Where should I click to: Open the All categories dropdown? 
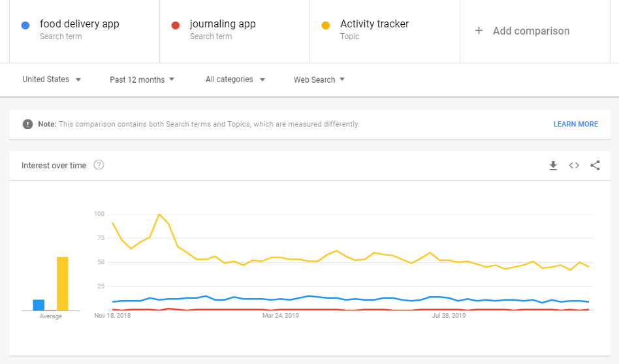tap(235, 80)
